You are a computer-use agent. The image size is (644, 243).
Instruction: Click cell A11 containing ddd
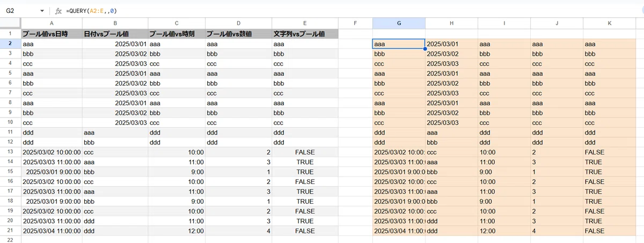52,132
